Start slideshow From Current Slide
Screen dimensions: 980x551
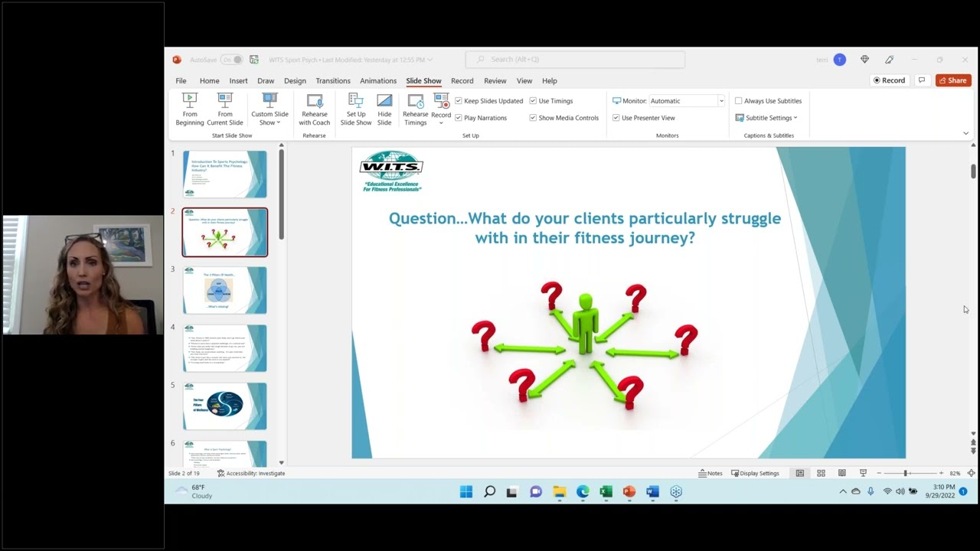coord(224,109)
